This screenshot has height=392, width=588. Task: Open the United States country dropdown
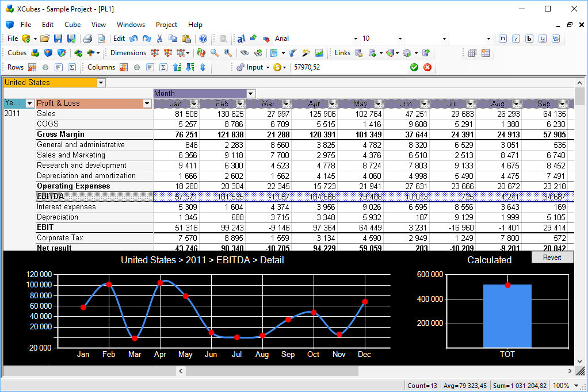(101, 83)
